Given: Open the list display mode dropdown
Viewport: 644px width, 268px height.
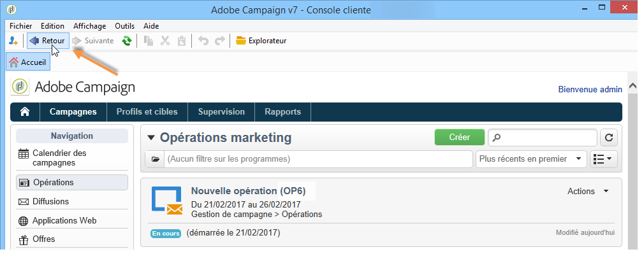Looking at the screenshot, I should click(604, 159).
